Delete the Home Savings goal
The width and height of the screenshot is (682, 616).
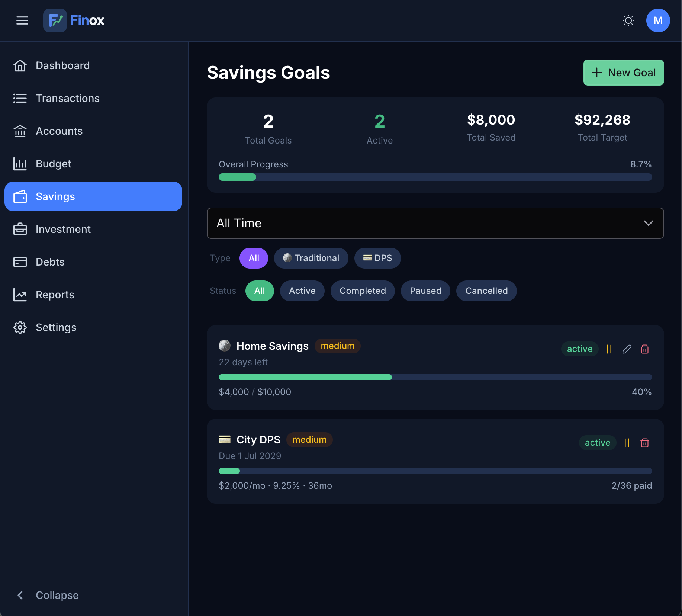645,349
